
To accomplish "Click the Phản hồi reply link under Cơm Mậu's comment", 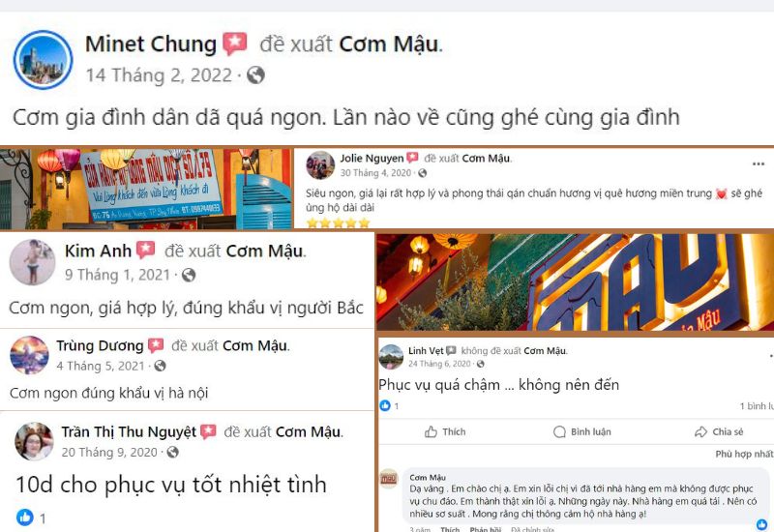I will click(x=486, y=529).
